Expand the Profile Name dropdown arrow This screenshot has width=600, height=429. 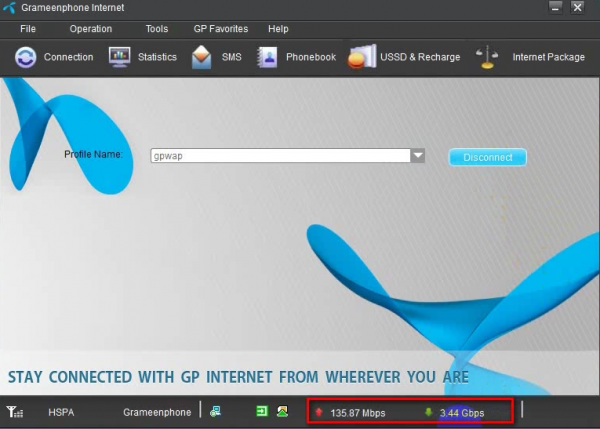click(418, 155)
